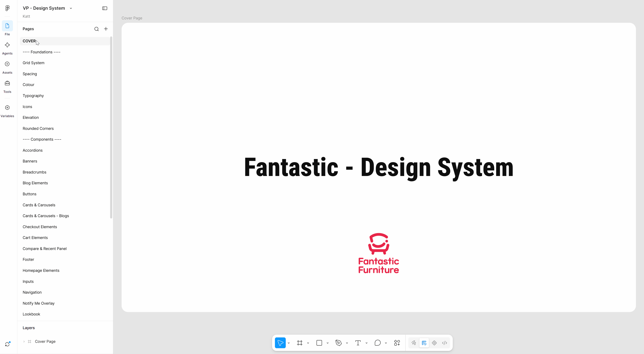
Task: Open the VP - Design System file dropdown
Action: pos(71,8)
